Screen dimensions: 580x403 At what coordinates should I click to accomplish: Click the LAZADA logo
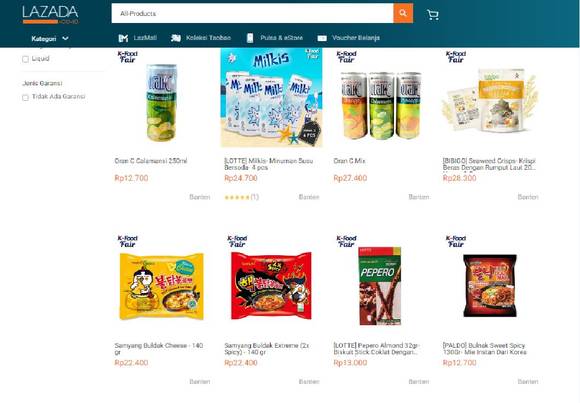pos(50,14)
